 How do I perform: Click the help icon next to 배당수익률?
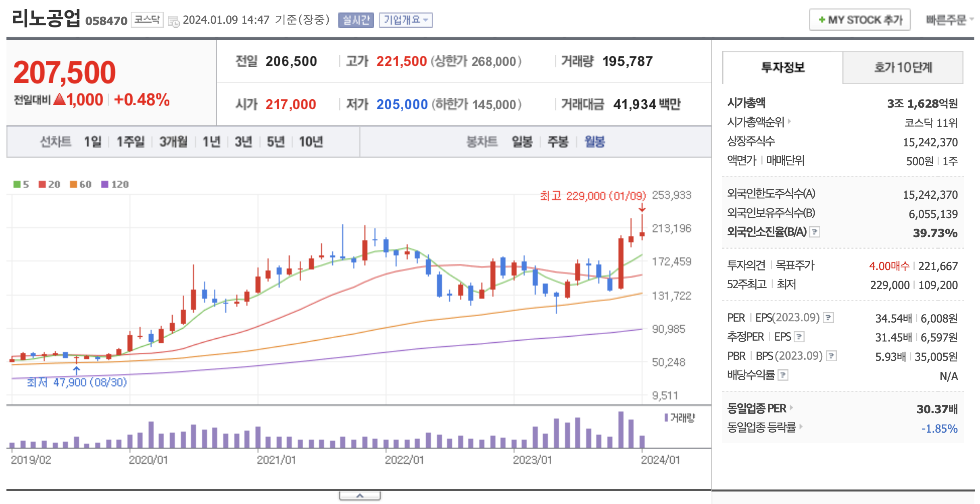point(783,375)
